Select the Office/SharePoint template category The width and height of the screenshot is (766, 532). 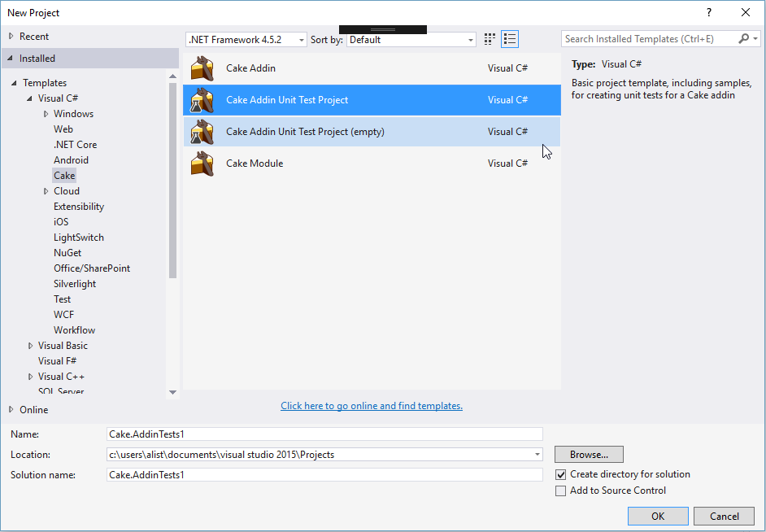point(92,268)
